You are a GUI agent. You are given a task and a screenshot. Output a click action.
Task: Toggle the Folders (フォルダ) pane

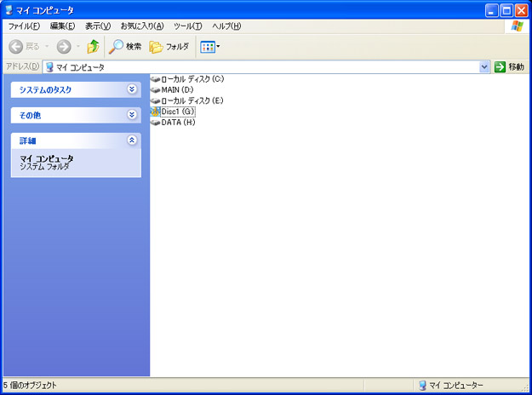point(169,47)
